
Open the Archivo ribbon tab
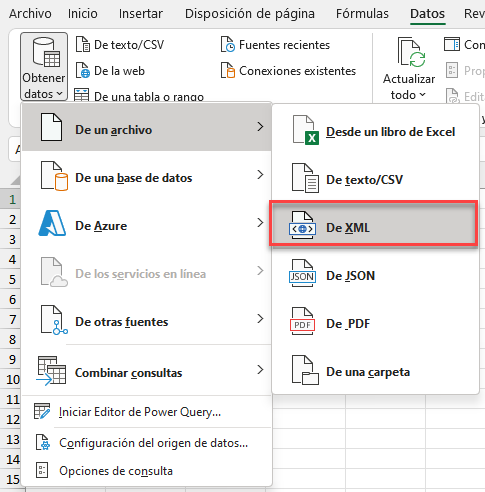(30, 14)
